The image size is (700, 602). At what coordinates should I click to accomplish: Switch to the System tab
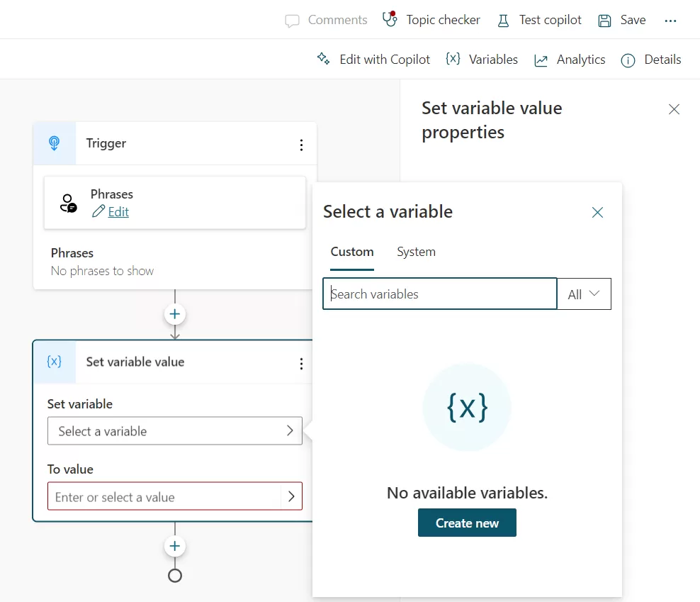(416, 252)
